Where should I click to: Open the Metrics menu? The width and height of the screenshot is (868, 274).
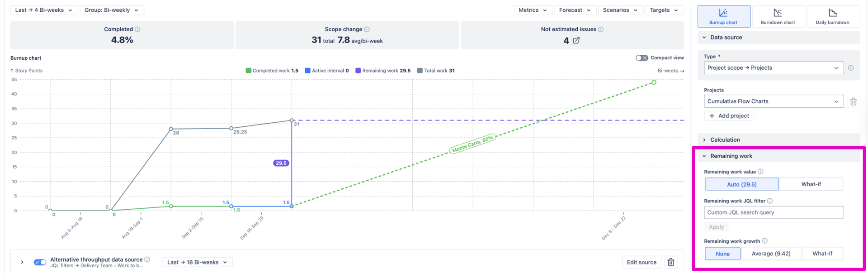pos(533,10)
